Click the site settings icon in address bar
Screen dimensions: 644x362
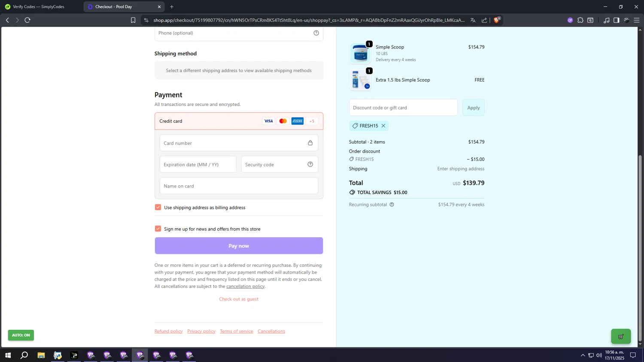coord(146,20)
